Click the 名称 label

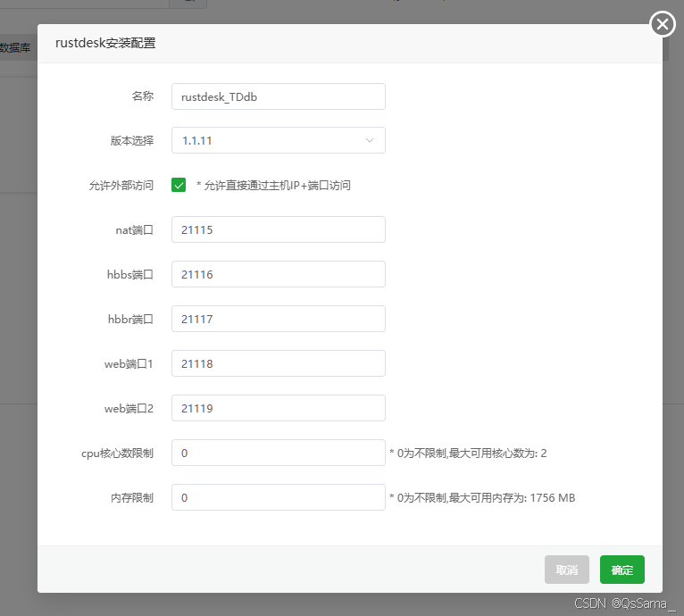point(143,96)
